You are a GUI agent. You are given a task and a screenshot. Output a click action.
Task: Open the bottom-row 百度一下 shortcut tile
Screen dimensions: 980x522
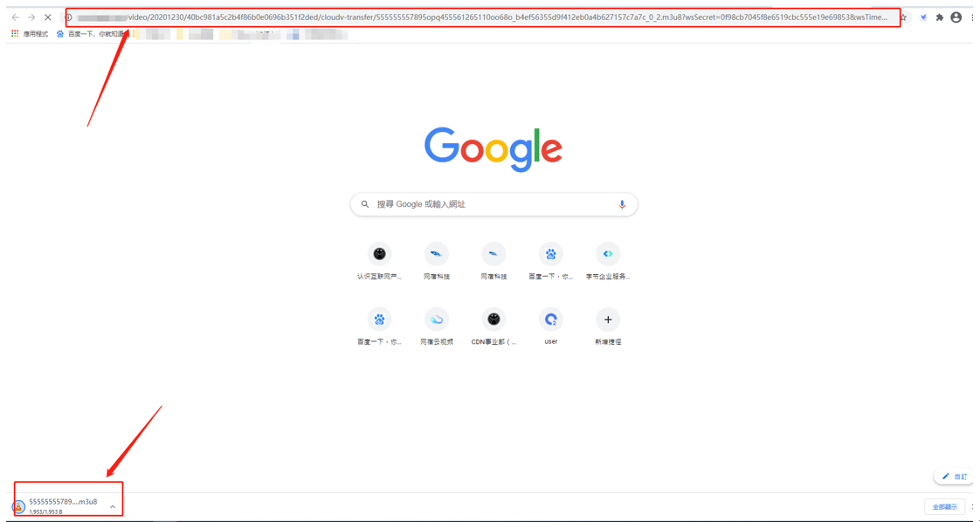click(x=379, y=326)
